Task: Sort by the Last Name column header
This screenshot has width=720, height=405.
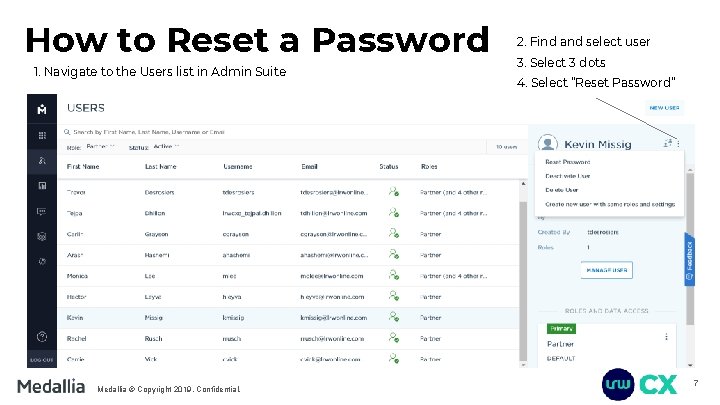Action: point(162,165)
